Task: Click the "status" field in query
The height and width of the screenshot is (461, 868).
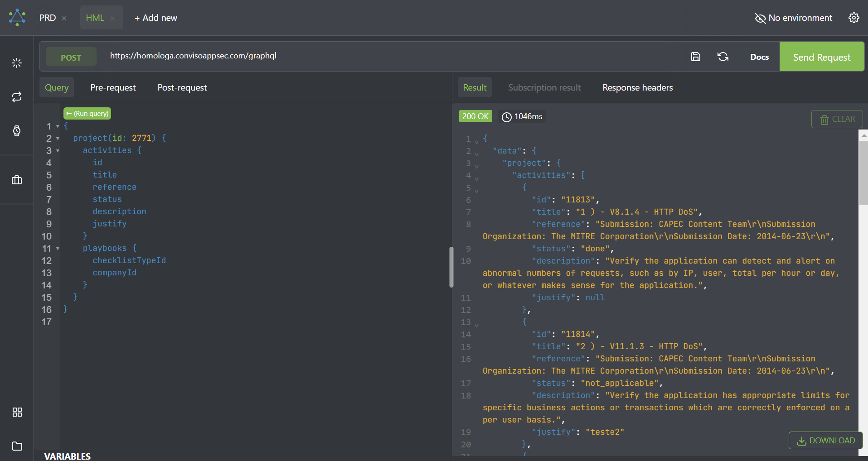Action: [x=107, y=199]
